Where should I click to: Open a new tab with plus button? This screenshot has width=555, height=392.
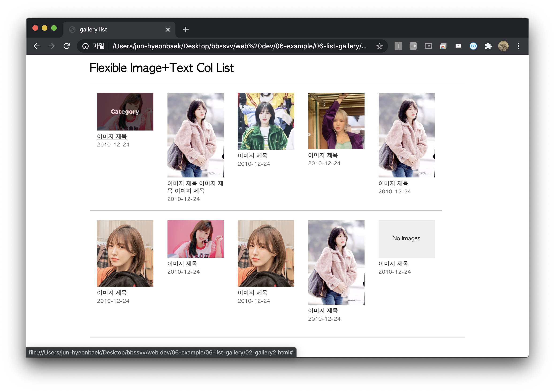(x=186, y=30)
